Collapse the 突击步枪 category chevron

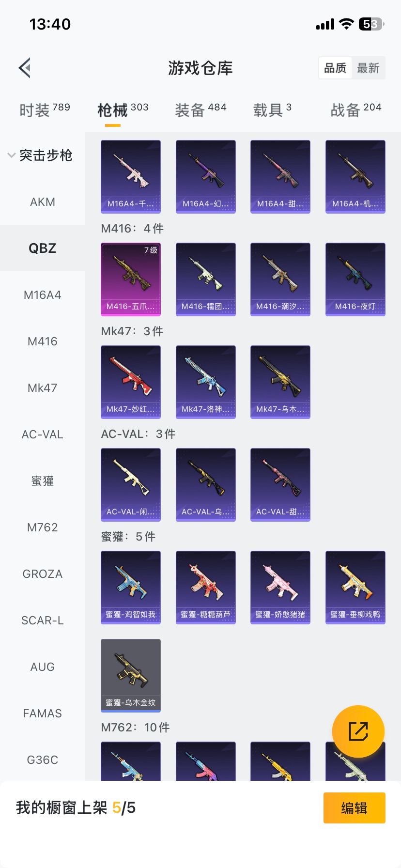[11, 155]
